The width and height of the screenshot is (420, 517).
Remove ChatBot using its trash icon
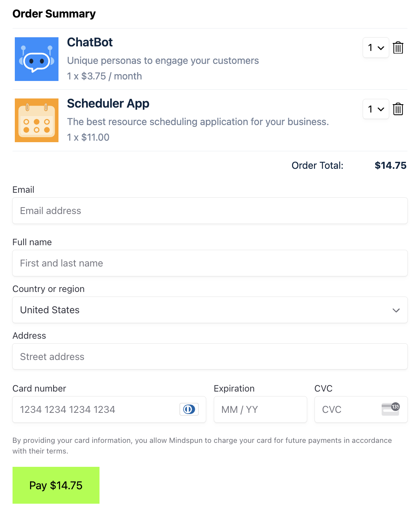pos(398,48)
